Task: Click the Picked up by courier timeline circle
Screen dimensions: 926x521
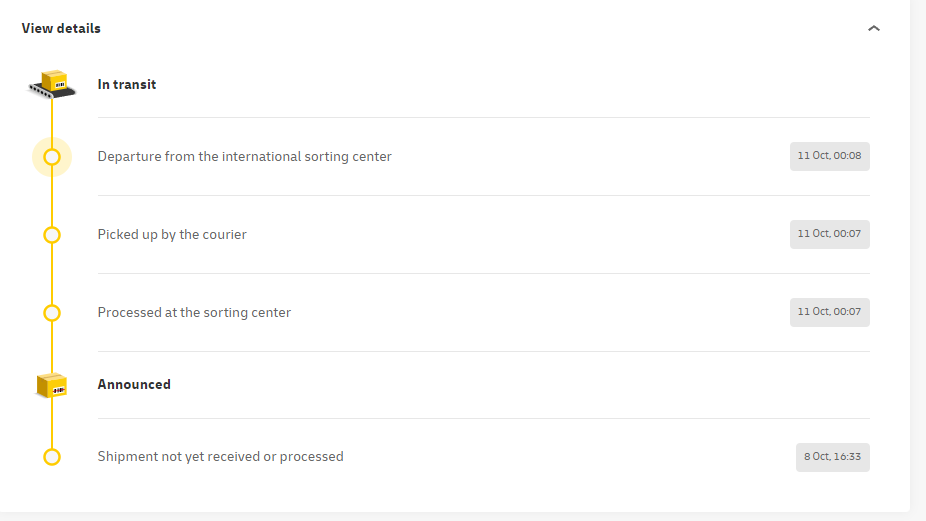Action: point(52,235)
